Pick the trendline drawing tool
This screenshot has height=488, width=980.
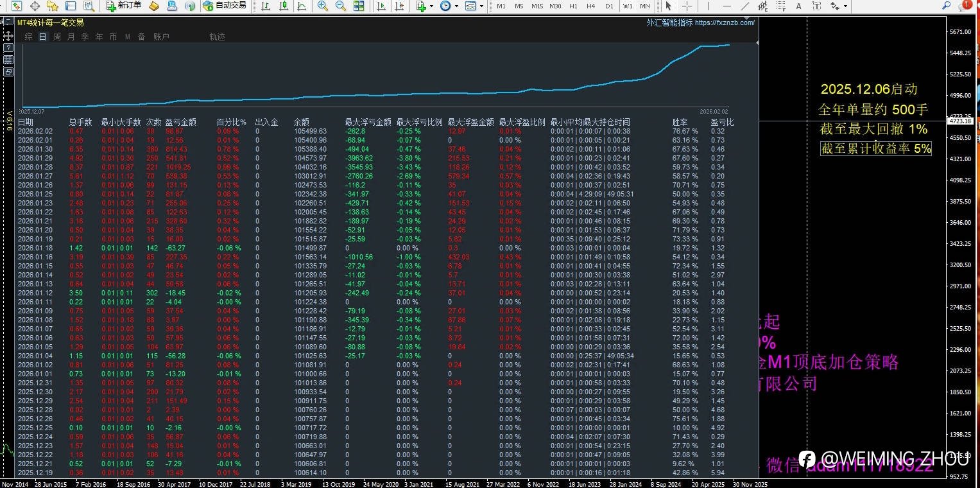[744, 6]
